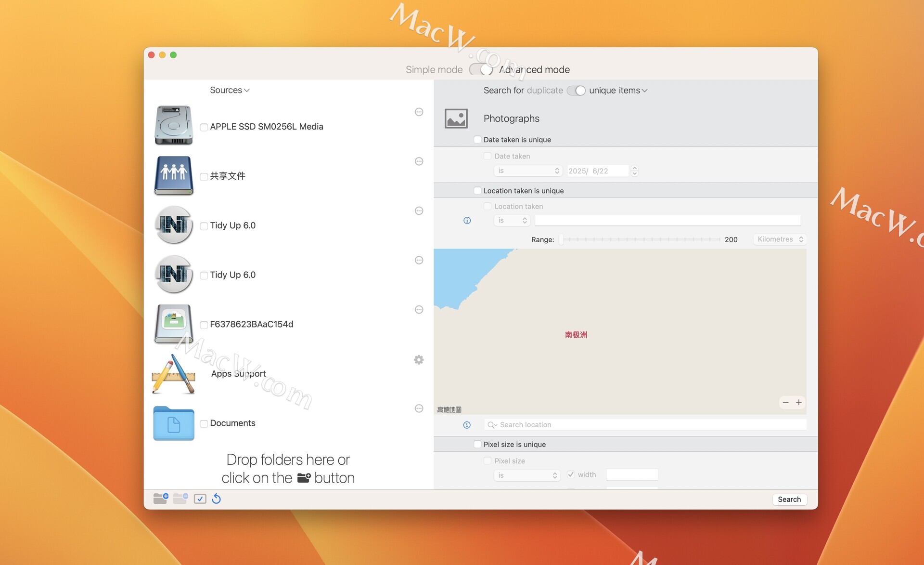Click the Range value 200
924x565 pixels.
[731, 239]
